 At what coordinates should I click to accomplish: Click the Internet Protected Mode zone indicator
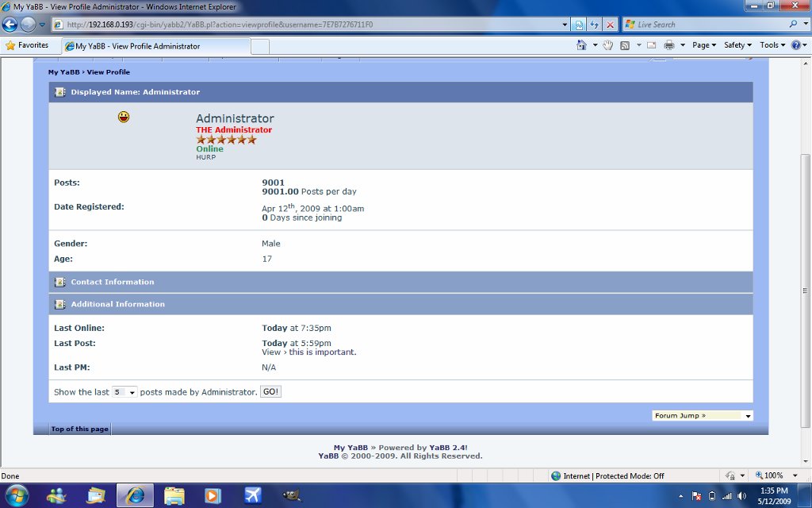pos(607,476)
